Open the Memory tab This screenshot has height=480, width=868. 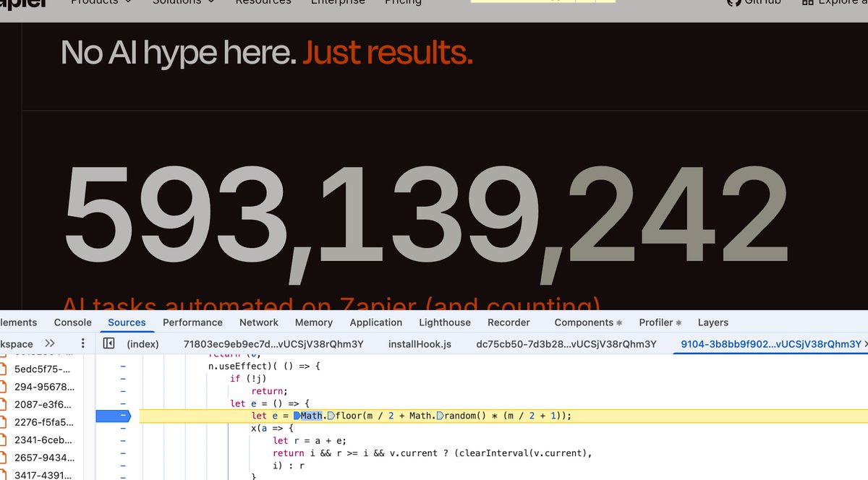tap(314, 322)
